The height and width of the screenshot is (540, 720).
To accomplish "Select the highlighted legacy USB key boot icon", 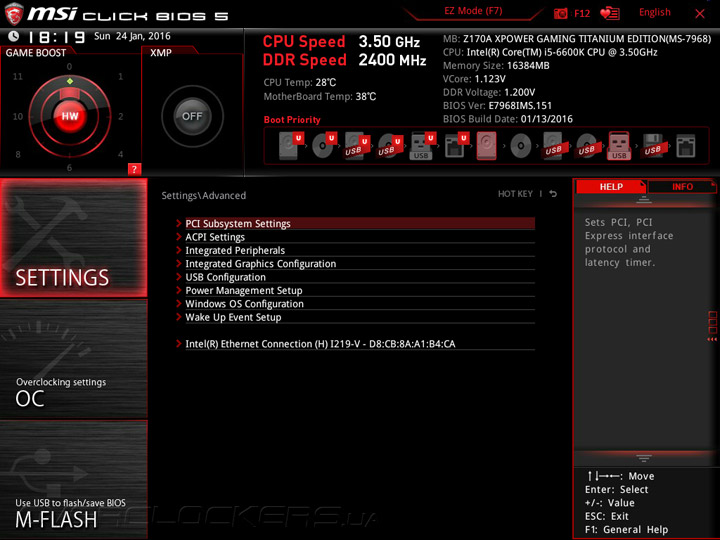I will pyautogui.click(x=619, y=146).
